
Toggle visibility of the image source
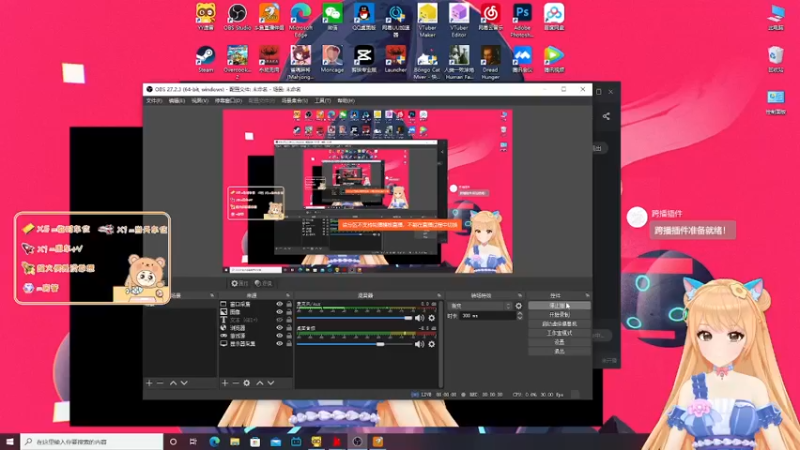pos(279,312)
